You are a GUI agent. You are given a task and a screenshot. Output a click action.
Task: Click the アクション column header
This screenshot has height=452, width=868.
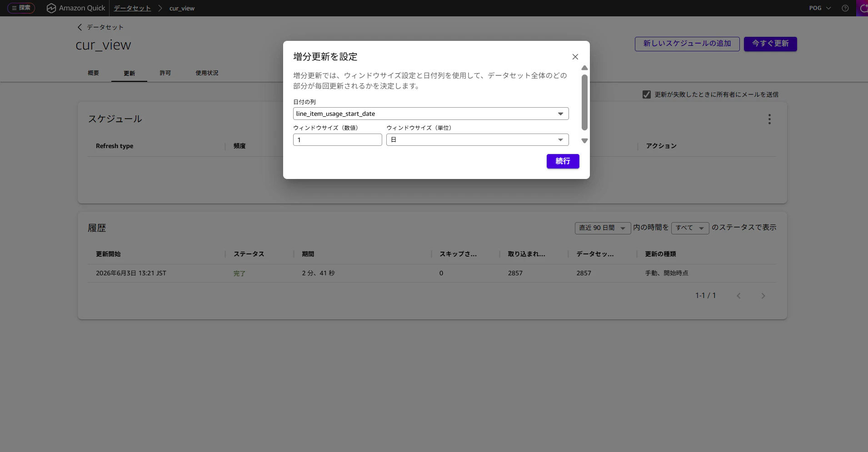tap(662, 146)
